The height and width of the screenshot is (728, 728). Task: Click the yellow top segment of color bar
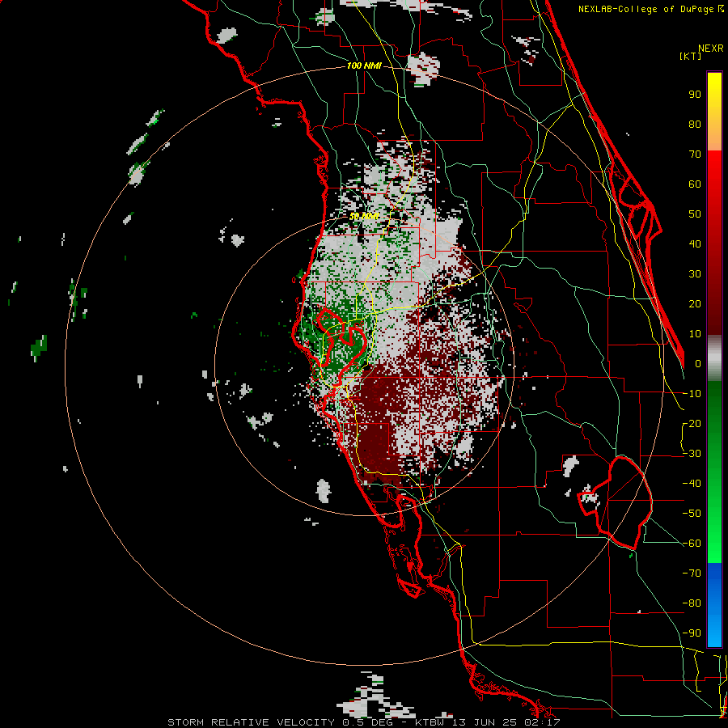click(714, 112)
